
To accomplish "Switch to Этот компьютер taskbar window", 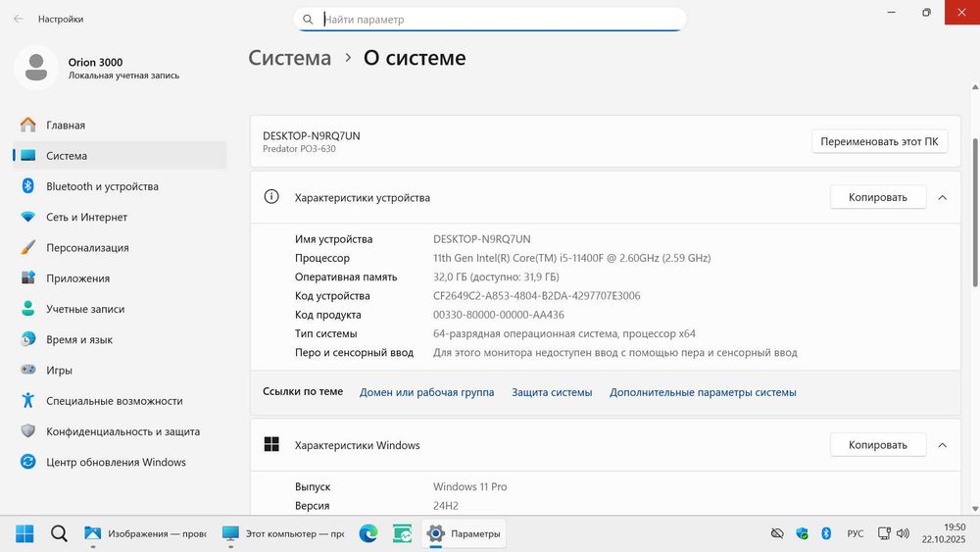I will pyautogui.click(x=283, y=534).
